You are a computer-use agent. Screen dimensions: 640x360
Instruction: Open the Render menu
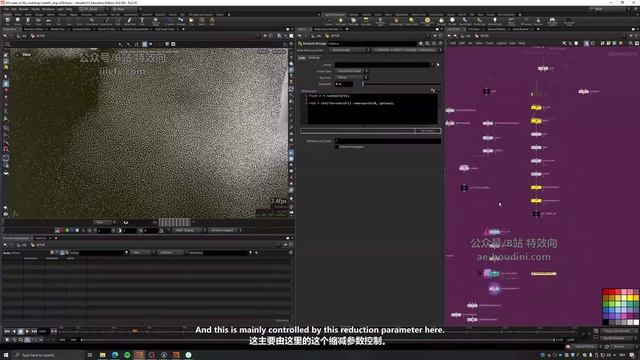pyautogui.click(x=24, y=9)
